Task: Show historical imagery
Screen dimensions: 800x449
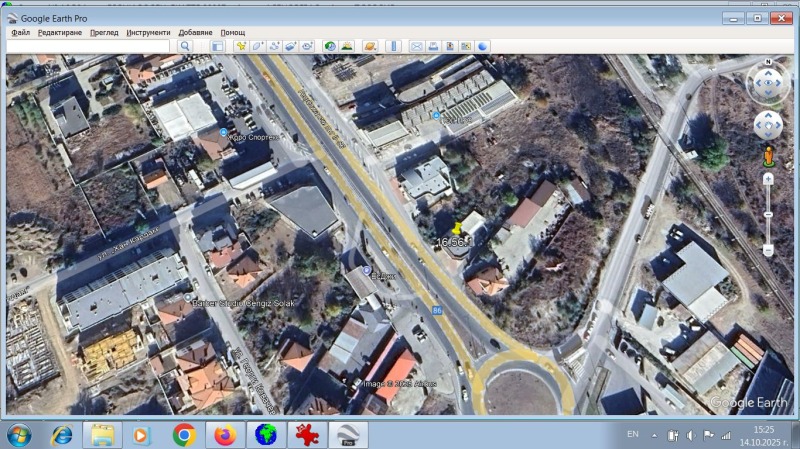Action: [329, 46]
